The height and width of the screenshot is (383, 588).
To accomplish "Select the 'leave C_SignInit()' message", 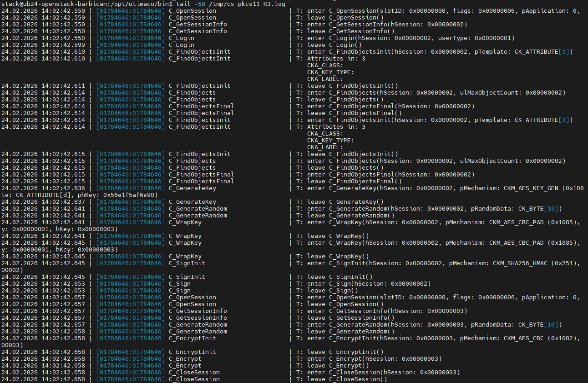I will coord(340,277).
